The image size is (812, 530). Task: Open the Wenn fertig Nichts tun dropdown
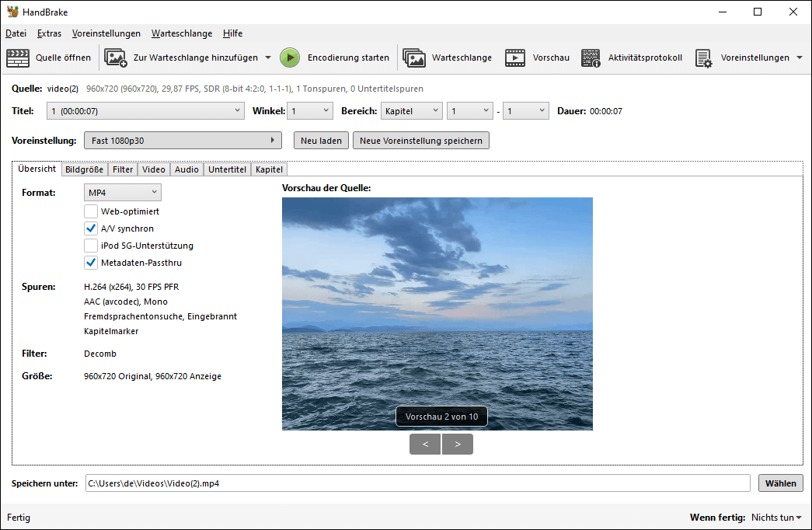pos(776,517)
